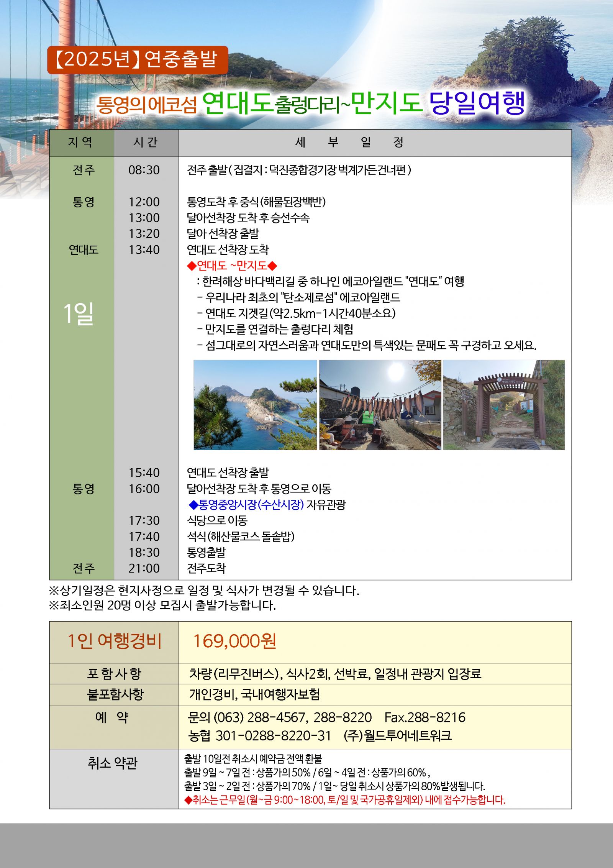Click the 취소 약관 row label
Viewport: 613px width, 868px height.
coord(112,763)
